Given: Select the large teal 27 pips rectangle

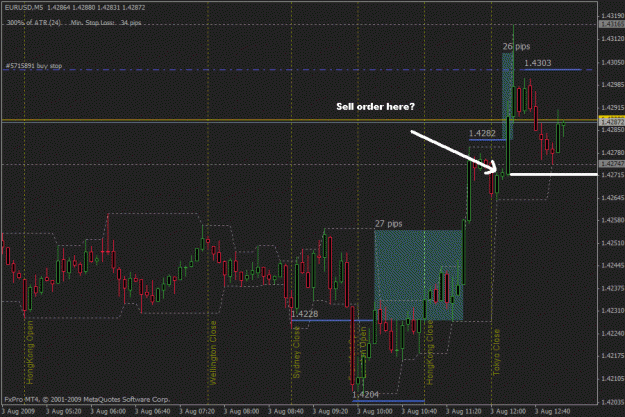Looking at the screenshot, I should coord(419,275).
